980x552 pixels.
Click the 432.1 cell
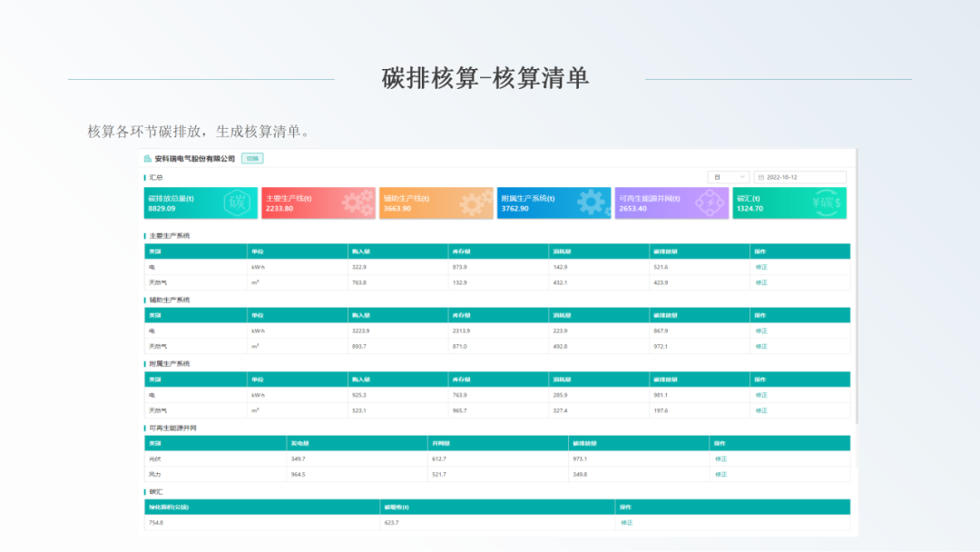(x=561, y=282)
